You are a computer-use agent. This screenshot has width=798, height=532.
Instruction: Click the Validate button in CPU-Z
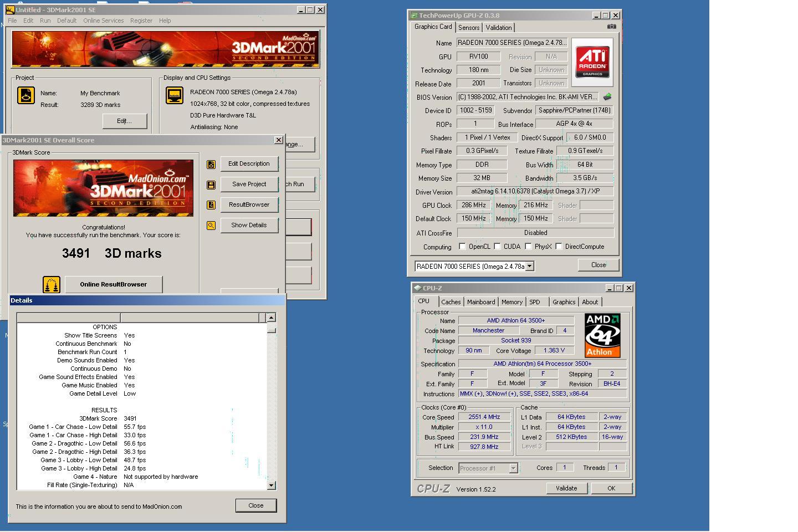[566, 488]
